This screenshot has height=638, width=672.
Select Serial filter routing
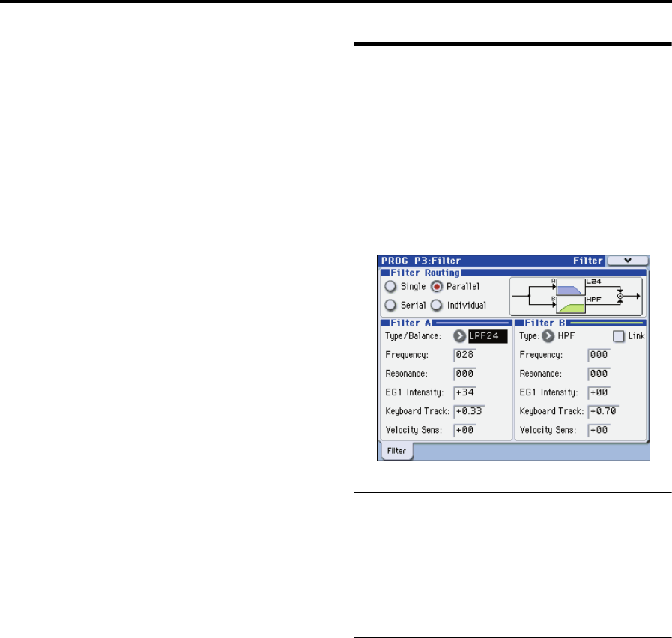[390, 305]
